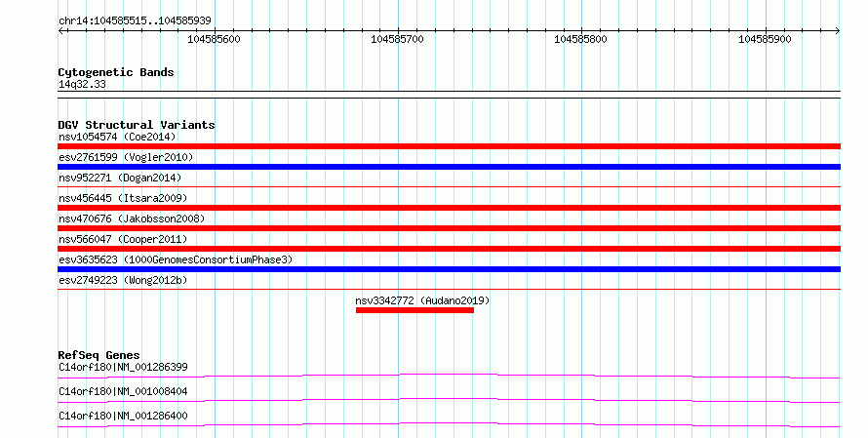868x438 pixels.
Task: Open the nsv456445 (Itsara2009) label
Action: click(123, 198)
